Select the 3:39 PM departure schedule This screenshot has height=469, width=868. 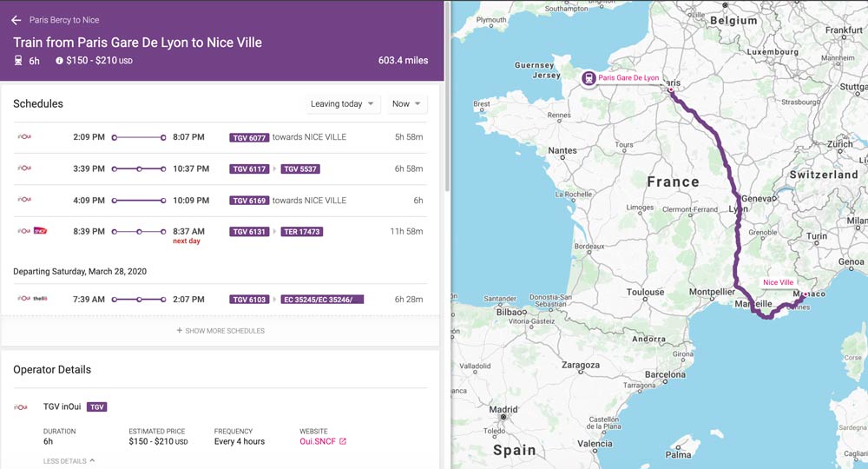[220, 168]
